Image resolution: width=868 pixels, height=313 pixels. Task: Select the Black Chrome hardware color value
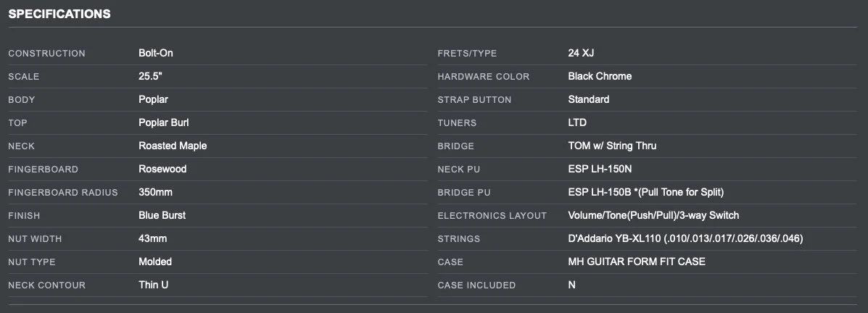(600, 76)
